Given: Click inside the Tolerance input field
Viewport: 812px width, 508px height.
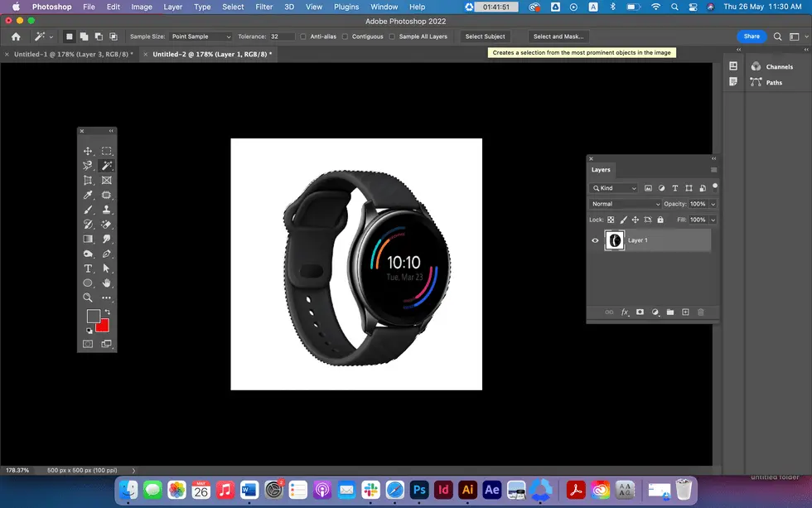Looking at the screenshot, I should click(282, 36).
